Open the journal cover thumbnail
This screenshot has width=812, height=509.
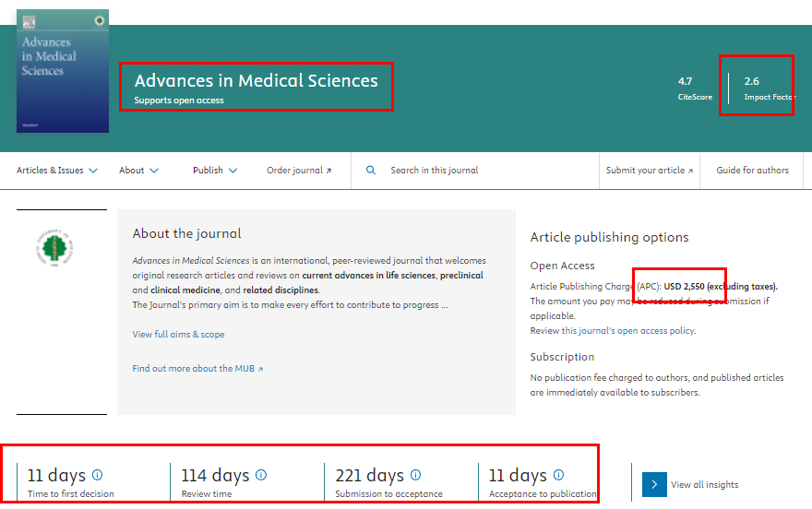coord(63,71)
